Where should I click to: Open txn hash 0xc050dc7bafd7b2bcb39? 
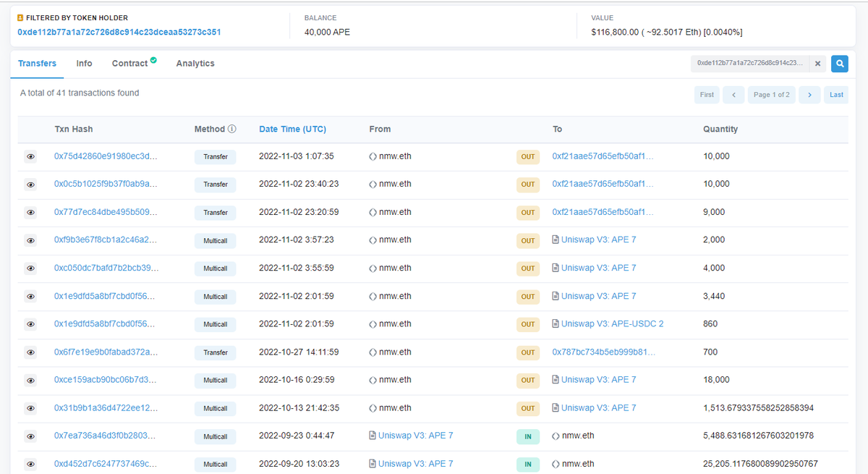pyautogui.click(x=106, y=268)
